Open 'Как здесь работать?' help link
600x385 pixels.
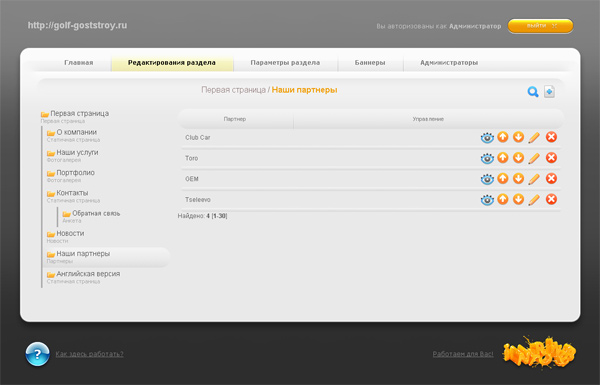(x=90, y=354)
